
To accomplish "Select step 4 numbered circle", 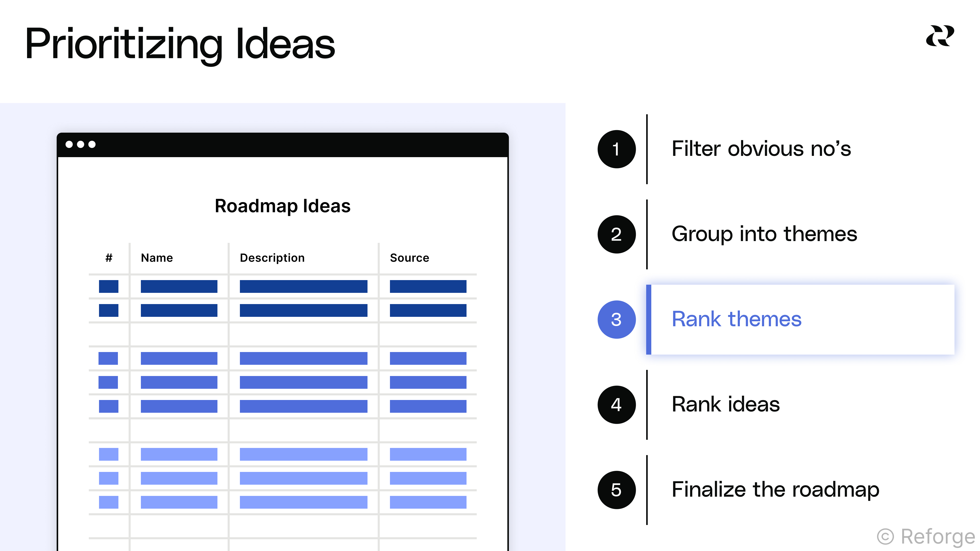I will click(616, 405).
